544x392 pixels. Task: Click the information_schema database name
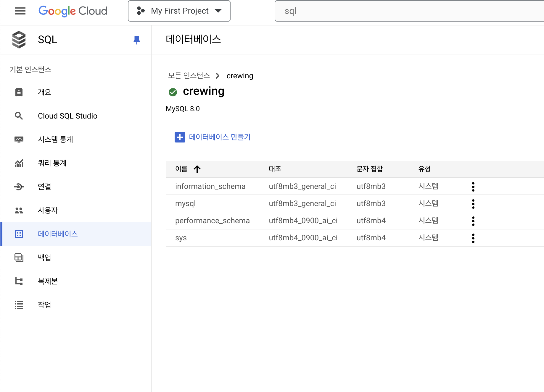tap(210, 186)
